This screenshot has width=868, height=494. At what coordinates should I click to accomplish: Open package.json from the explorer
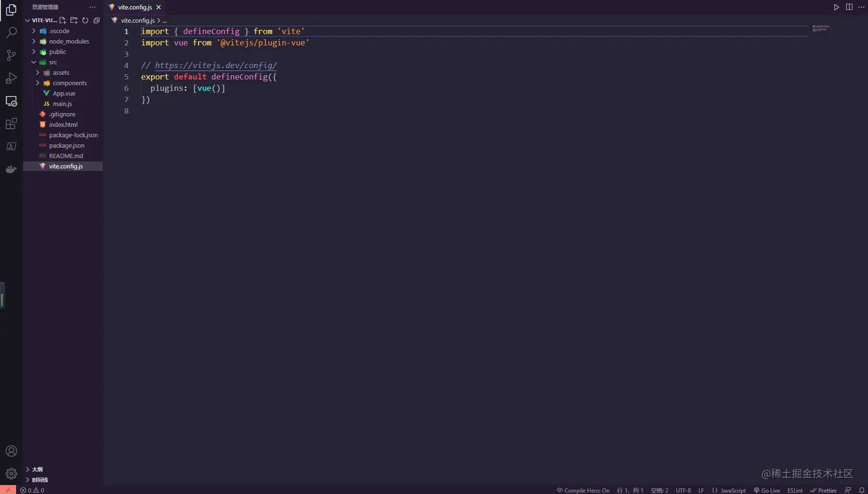(63, 145)
